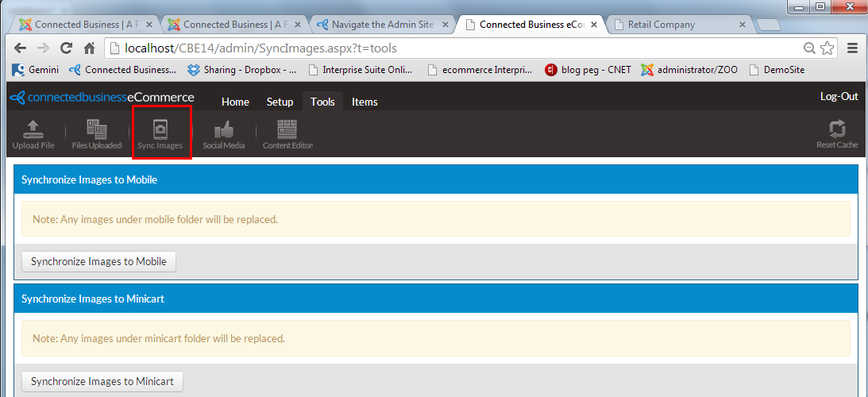This screenshot has height=397, width=868.
Task: Open the Sharing - Dropbox bookmark
Action: [x=242, y=70]
